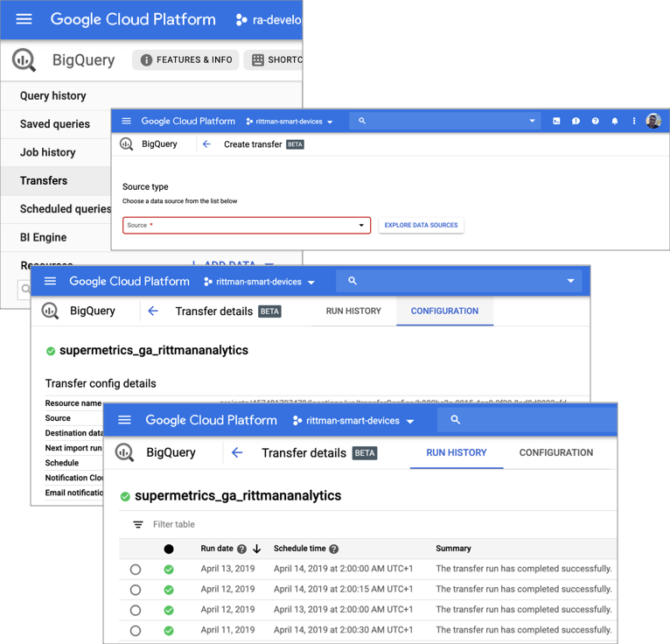This screenshot has width=670, height=644.
Task: Select Saved queries in sidebar
Action: click(55, 124)
